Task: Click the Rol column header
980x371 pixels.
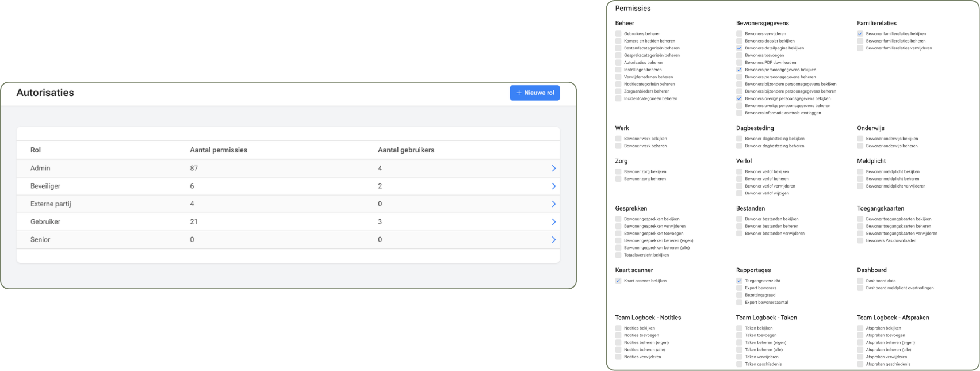Action: tap(36, 150)
